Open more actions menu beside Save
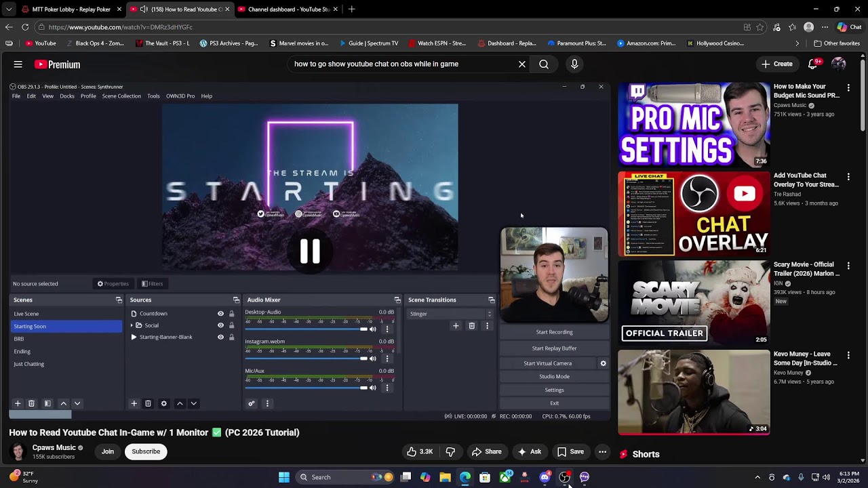This screenshot has height=488, width=868. (602, 451)
